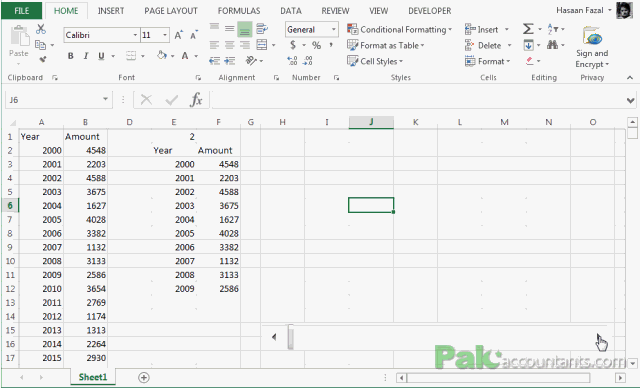Toggle Italic formatting
The image size is (640, 388).
[x=86, y=56]
